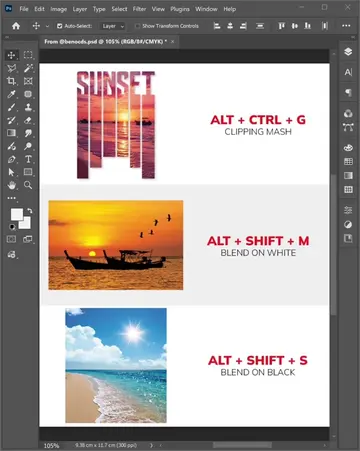The image size is (360, 451).
Task: Open the options bar more-options ellipsis
Action: click(346, 26)
